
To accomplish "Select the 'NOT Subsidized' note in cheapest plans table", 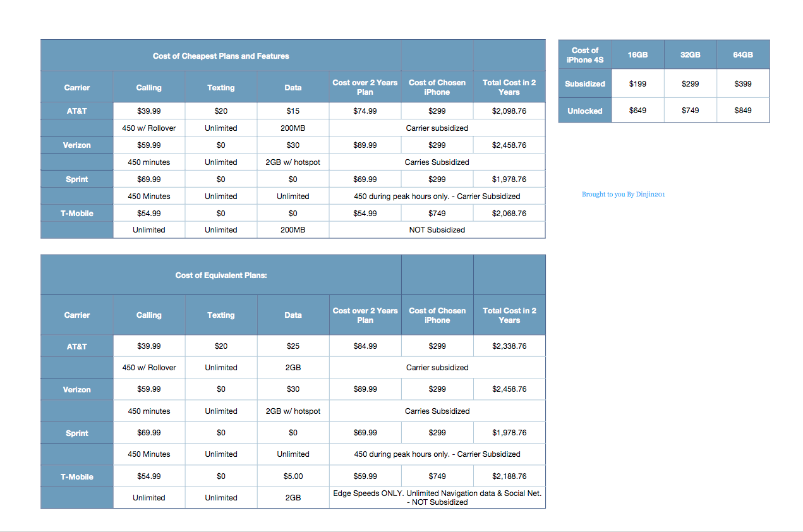I will point(437,230).
